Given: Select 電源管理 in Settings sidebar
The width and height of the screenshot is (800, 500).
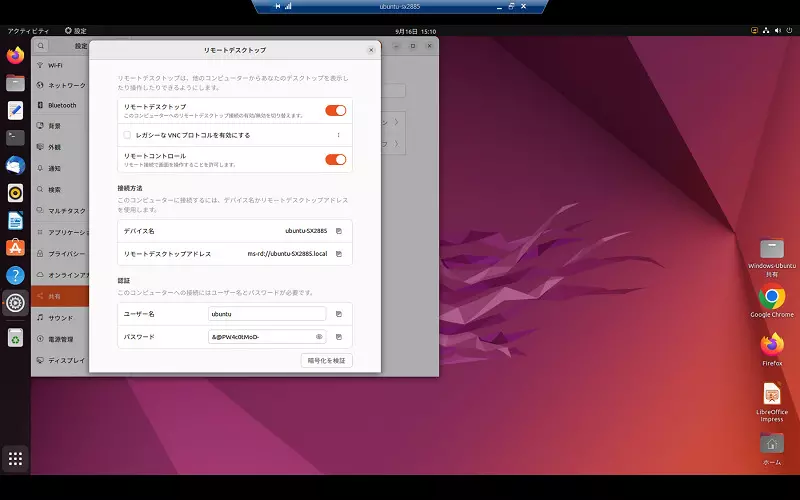Looking at the screenshot, I should coord(60,339).
